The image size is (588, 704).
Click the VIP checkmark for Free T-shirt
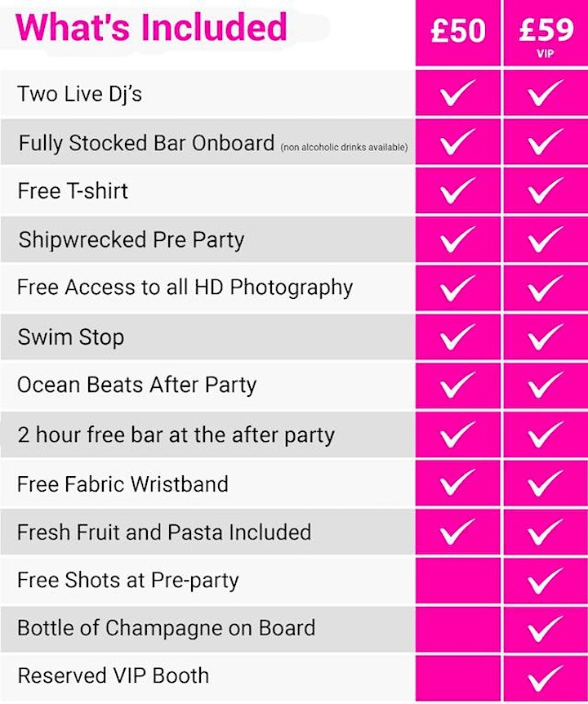pyautogui.click(x=546, y=190)
